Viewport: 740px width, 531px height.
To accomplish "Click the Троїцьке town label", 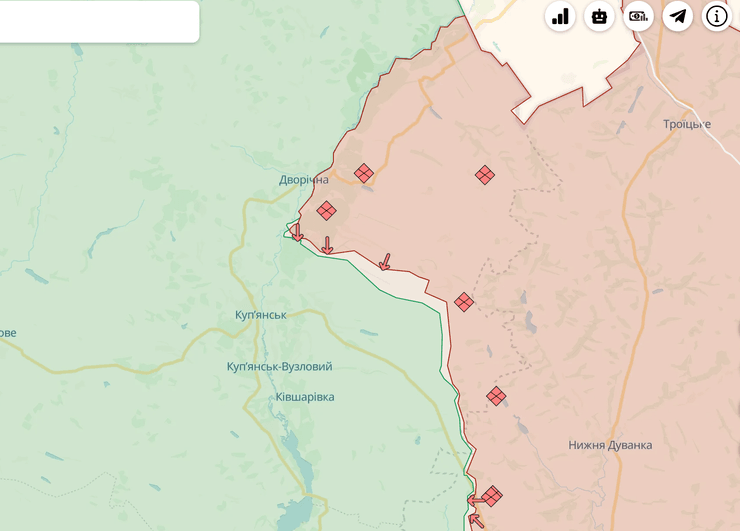I will click(x=686, y=124).
